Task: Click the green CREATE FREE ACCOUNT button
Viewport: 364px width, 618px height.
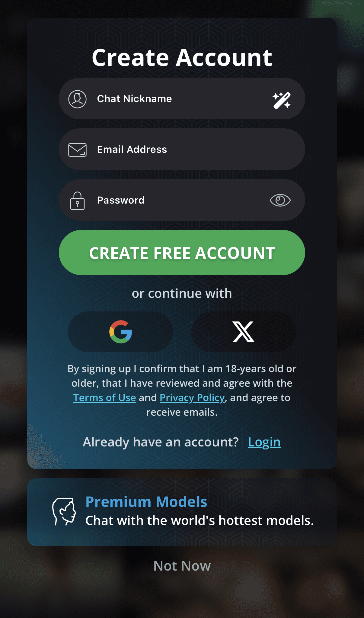Action: (x=182, y=253)
